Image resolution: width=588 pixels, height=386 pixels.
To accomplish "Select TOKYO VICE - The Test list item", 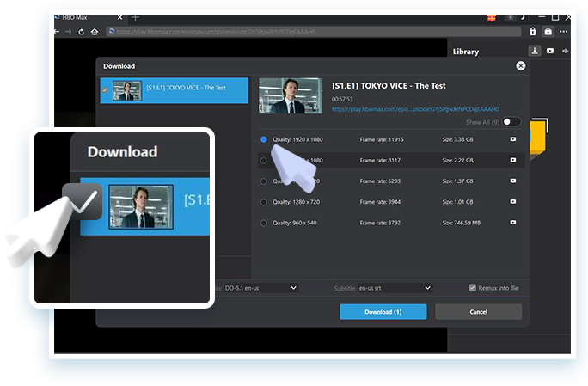I will coord(174,90).
